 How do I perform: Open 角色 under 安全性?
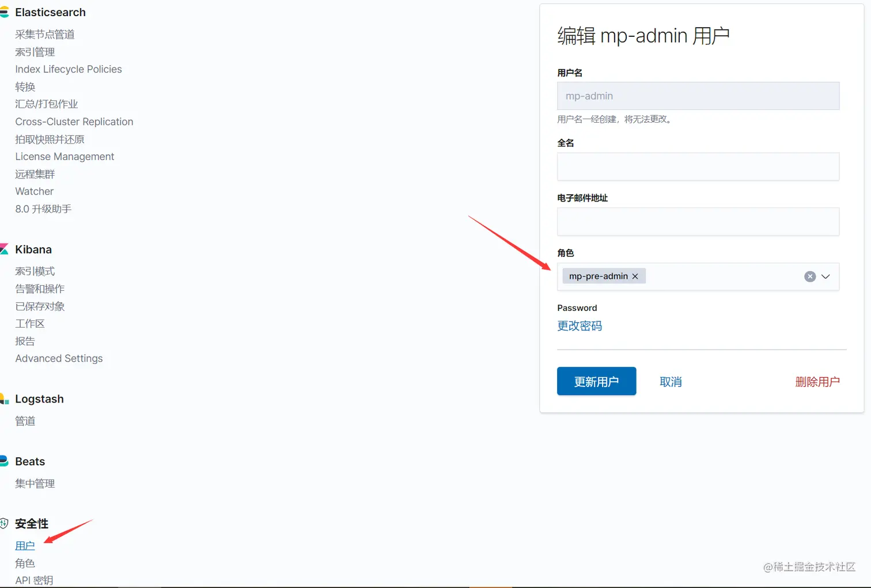tap(25, 563)
